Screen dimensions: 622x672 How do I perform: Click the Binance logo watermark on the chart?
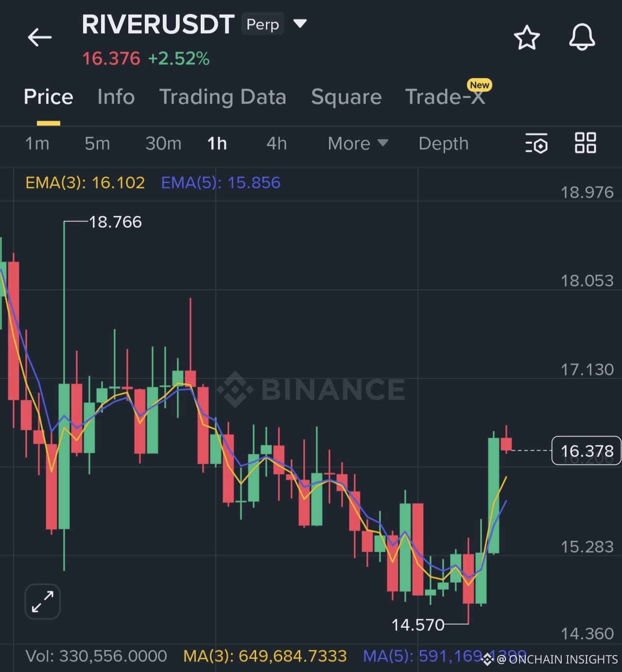(x=310, y=387)
